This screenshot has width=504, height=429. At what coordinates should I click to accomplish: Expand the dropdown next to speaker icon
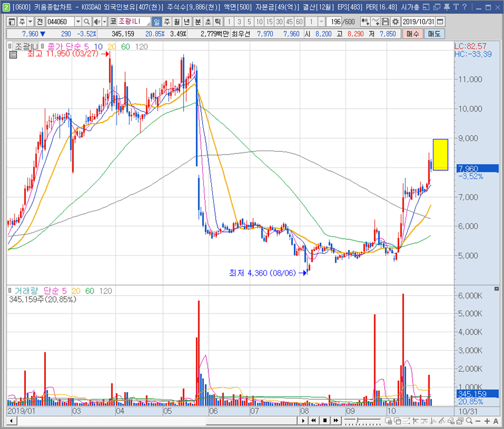pyautogui.click(x=104, y=22)
